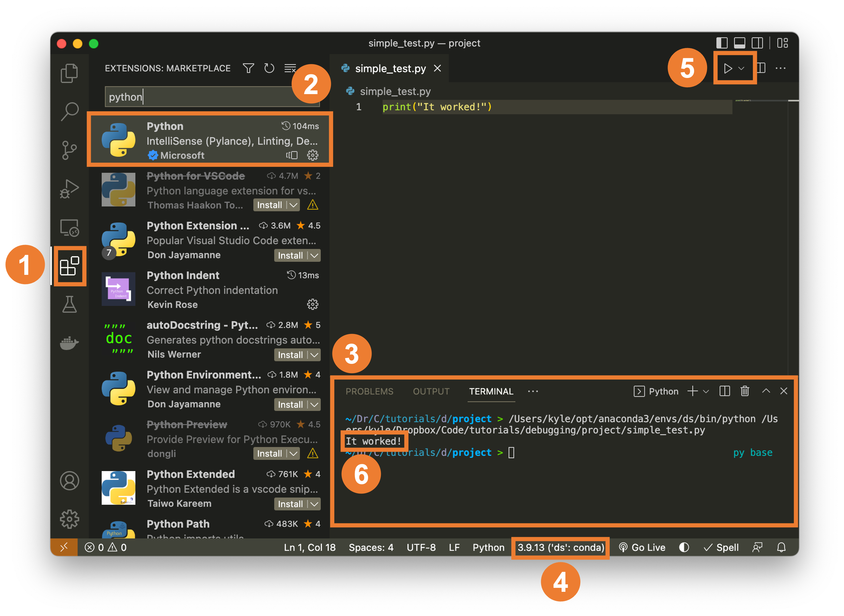The width and height of the screenshot is (844, 616).
Task: Split the editor to the right
Action: 761,68
